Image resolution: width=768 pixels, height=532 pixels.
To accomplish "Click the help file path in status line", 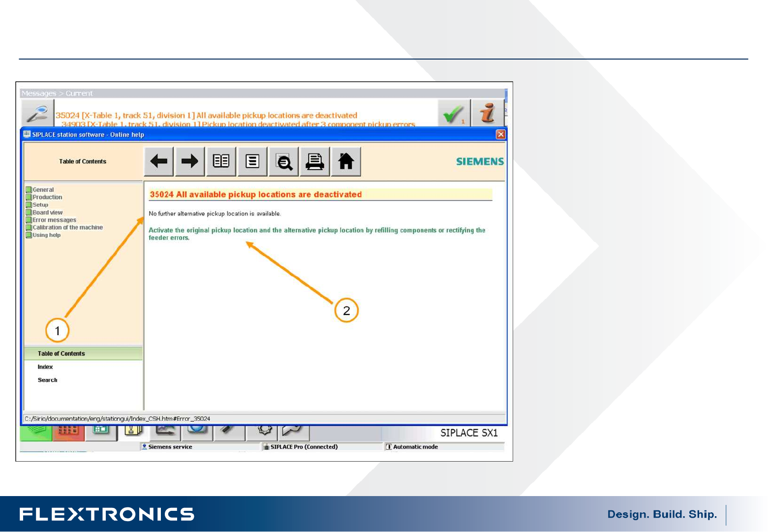I will [x=117, y=419].
